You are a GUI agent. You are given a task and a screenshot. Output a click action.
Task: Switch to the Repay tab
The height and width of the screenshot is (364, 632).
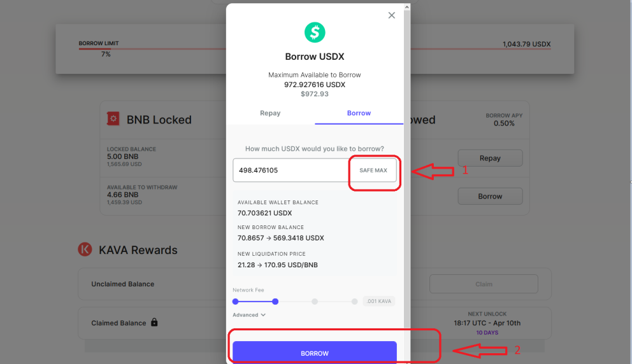270,113
